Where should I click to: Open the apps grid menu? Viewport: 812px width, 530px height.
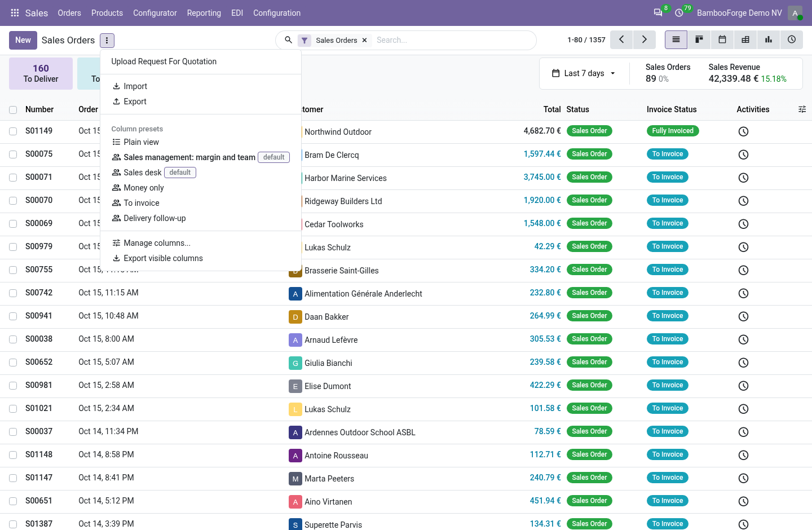[15, 13]
